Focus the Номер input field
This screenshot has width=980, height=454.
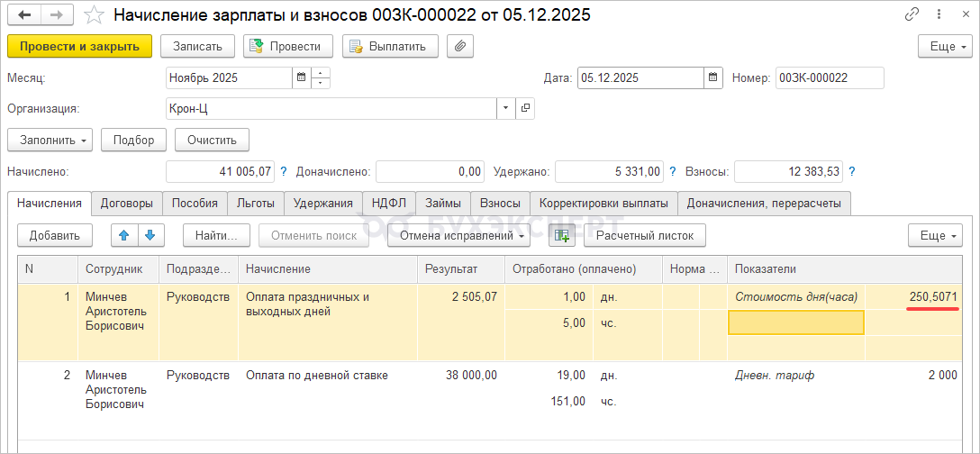(830, 78)
